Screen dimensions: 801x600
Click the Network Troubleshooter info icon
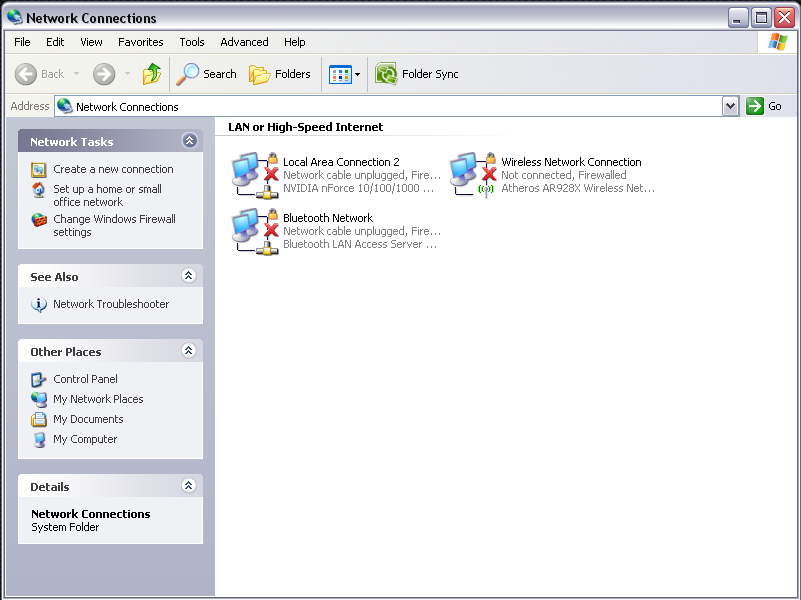click(39, 304)
